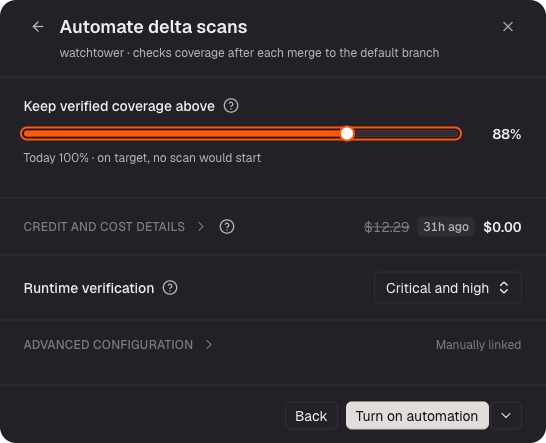Viewport: 546px width, 443px height.
Task: Click the verified coverage slider handle
Action: (x=347, y=134)
